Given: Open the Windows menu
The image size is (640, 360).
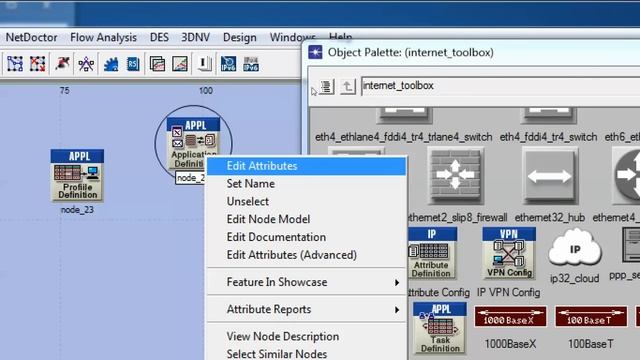Looking at the screenshot, I should click(292, 38).
